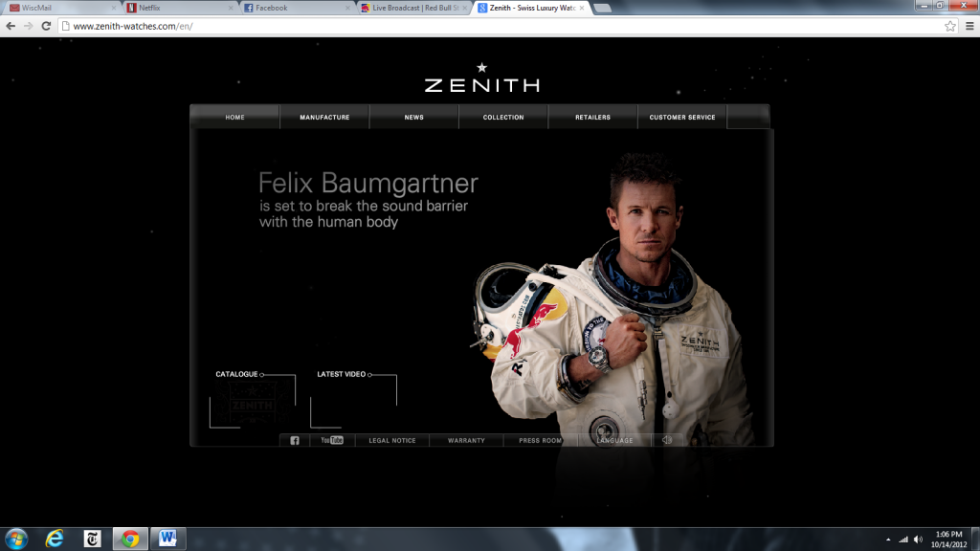980x551 pixels.
Task: Toggle the site sound speaker icon
Action: click(x=667, y=440)
